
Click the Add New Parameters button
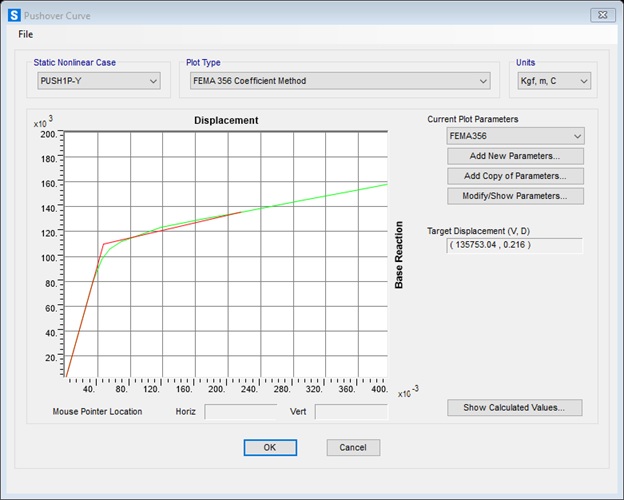pyautogui.click(x=515, y=156)
